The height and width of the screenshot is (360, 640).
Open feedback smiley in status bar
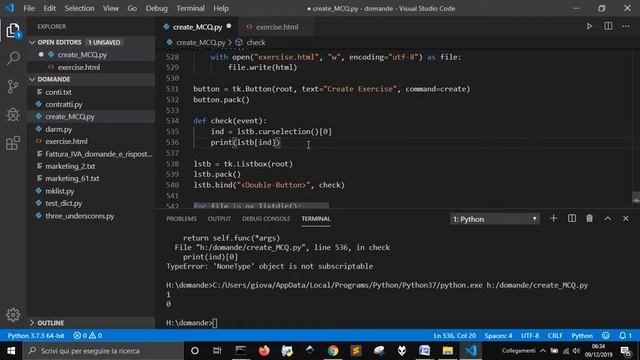(x=606, y=336)
